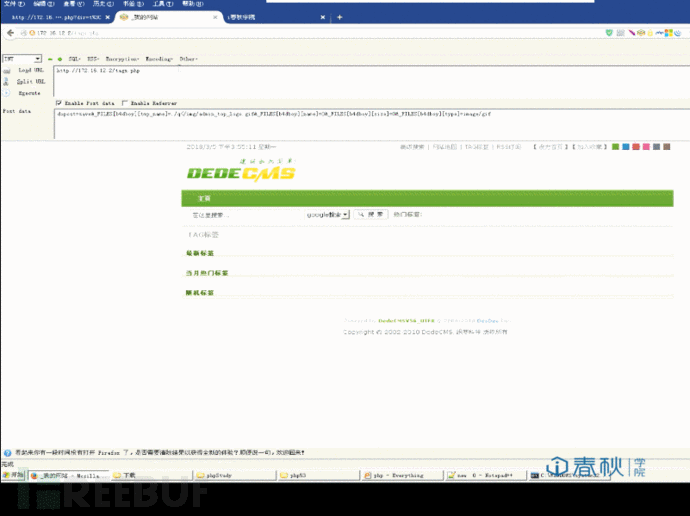The width and height of the screenshot is (690, 516).
Task: Click the green minus button in HackBar toolbar
Action: tap(50, 59)
